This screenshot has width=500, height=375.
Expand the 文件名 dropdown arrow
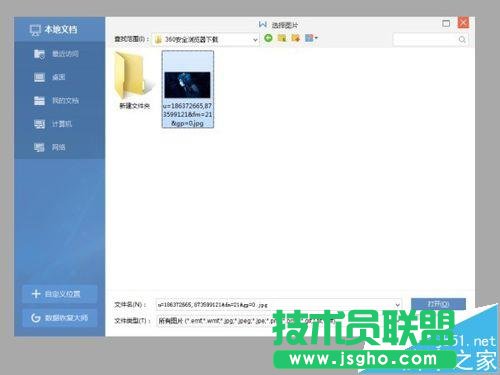point(397,305)
